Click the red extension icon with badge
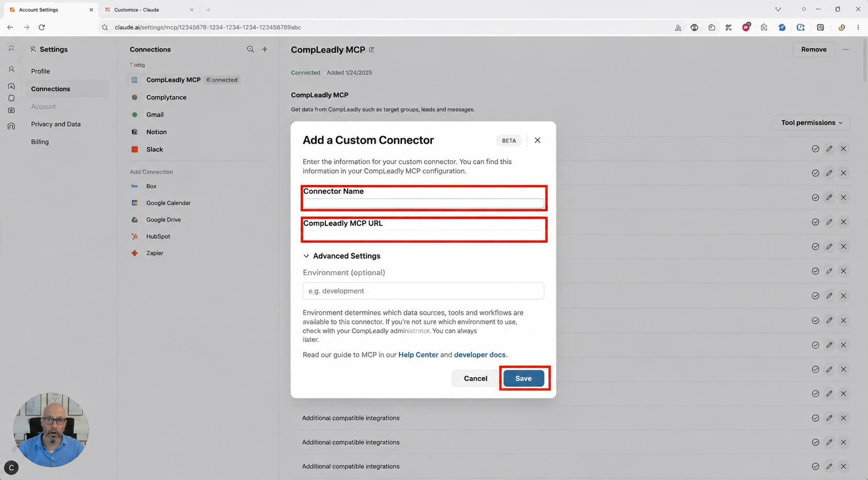This screenshot has width=868, height=480. (x=746, y=27)
